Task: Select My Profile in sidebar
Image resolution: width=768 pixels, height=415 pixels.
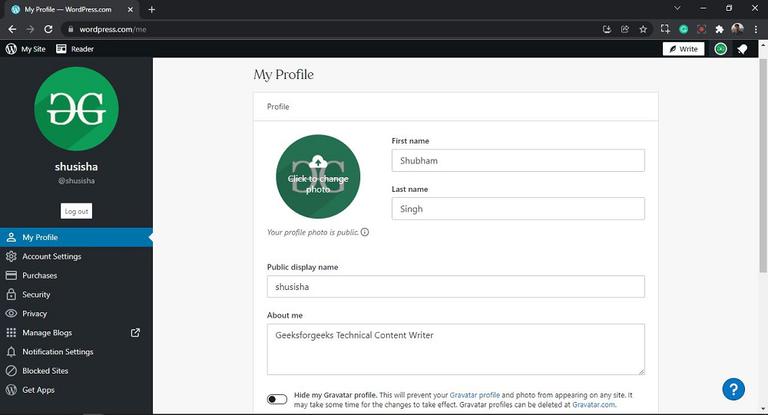Action: tap(76, 237)
